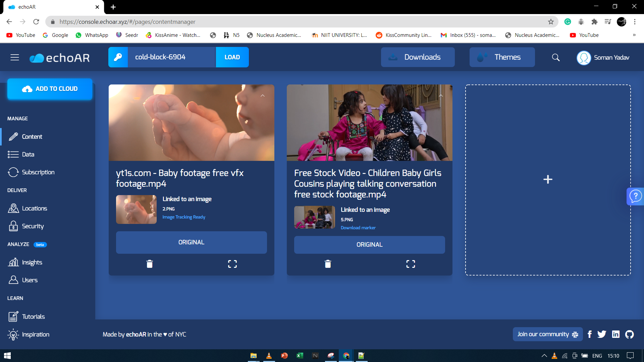Click the ADD TO CLOUD button
Screen dimensions: 644x362
point(50,89)
